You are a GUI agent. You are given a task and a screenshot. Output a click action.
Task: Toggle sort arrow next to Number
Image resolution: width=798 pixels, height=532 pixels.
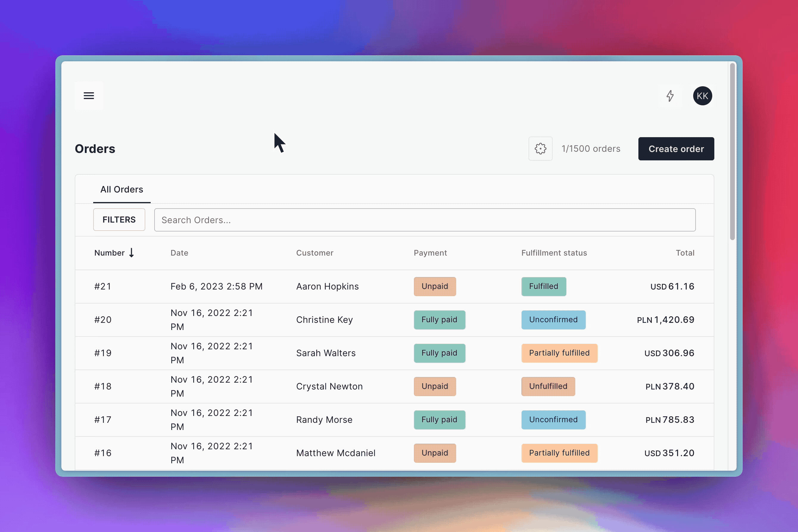131,253
